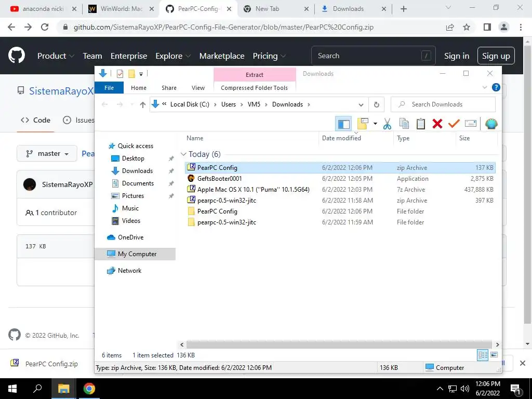This screenshot has height=399, width=532.
Task: Click Sign up button on GitHub
Action: [x=496, y=56]
